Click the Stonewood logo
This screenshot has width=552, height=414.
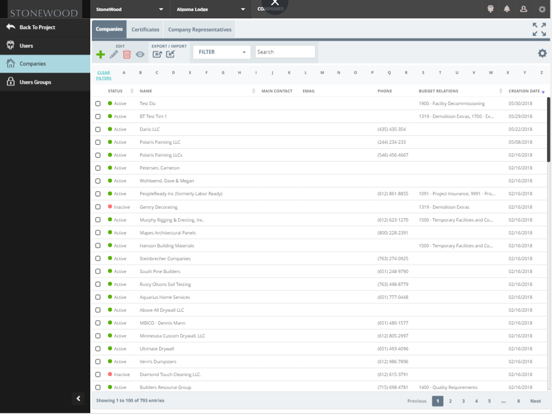[x=44, y=13]
